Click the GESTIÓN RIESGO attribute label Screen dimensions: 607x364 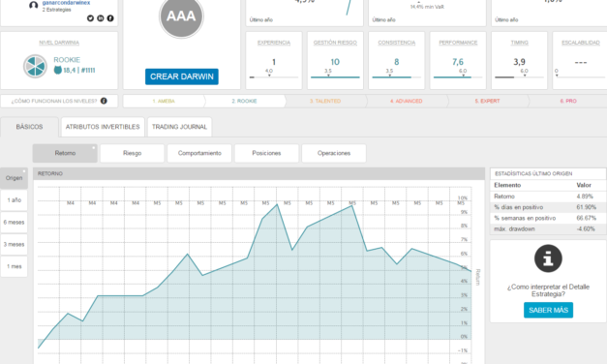(335, 43)
